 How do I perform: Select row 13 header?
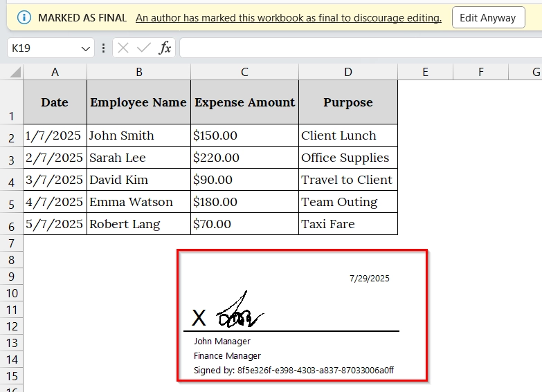point(11,343)
